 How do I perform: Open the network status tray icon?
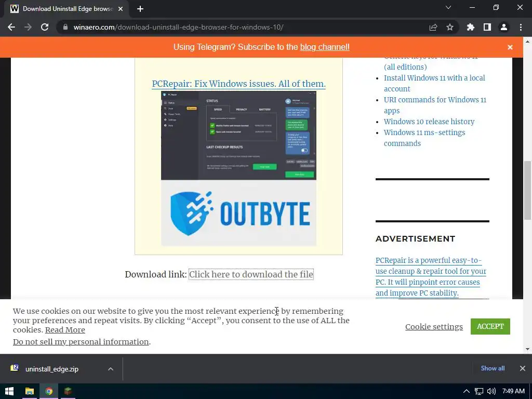click(478, 391)
